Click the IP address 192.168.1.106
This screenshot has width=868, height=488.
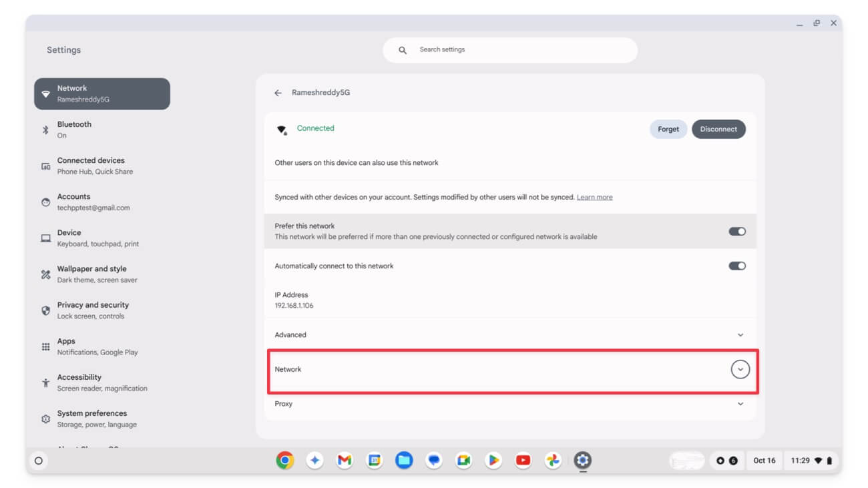pos(294,306)
